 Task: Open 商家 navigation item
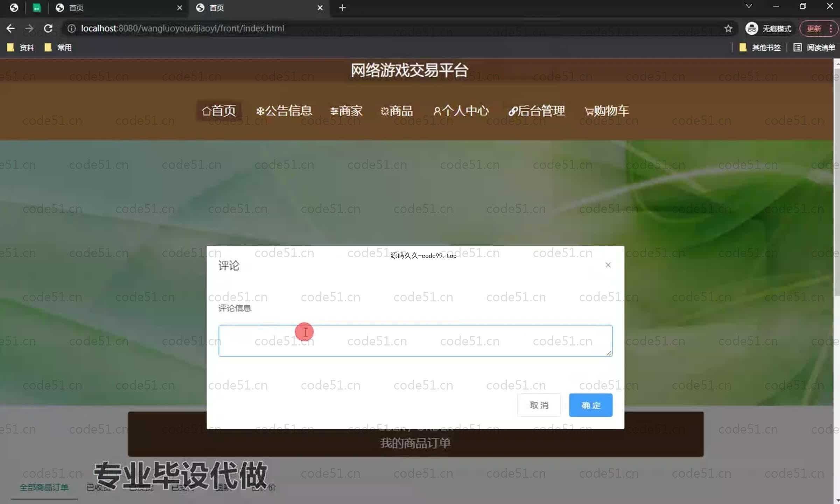point(346,111)
